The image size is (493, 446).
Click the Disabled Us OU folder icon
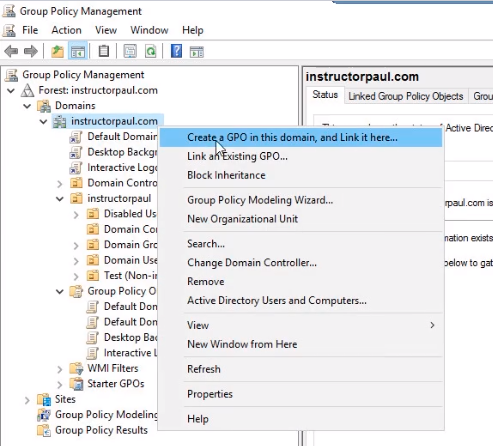[x=93, y=214]
